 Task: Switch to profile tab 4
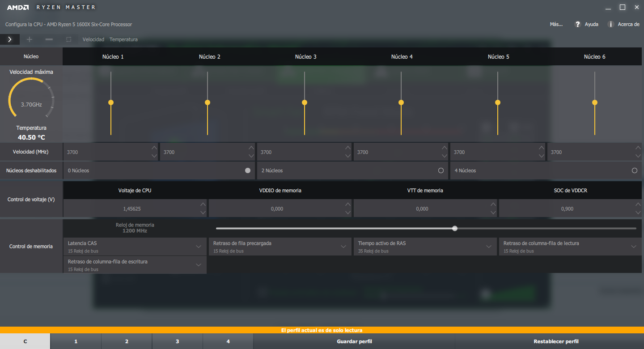pos(228,341)
